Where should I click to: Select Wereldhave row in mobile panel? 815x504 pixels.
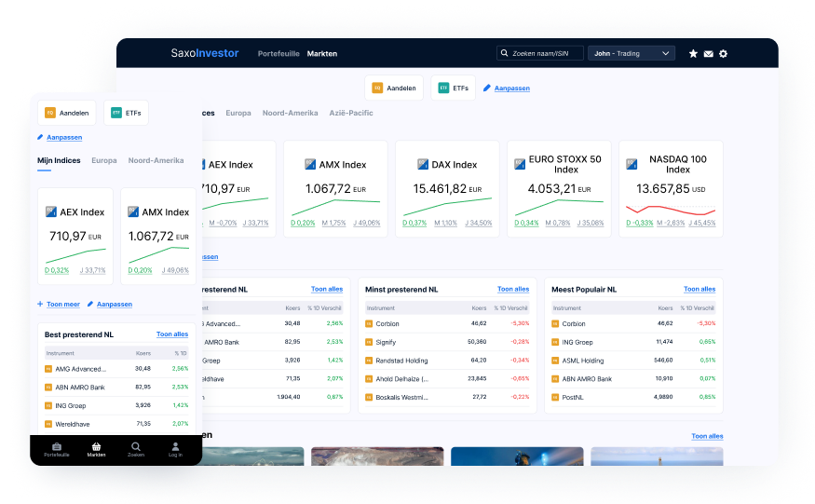point(116,425)
